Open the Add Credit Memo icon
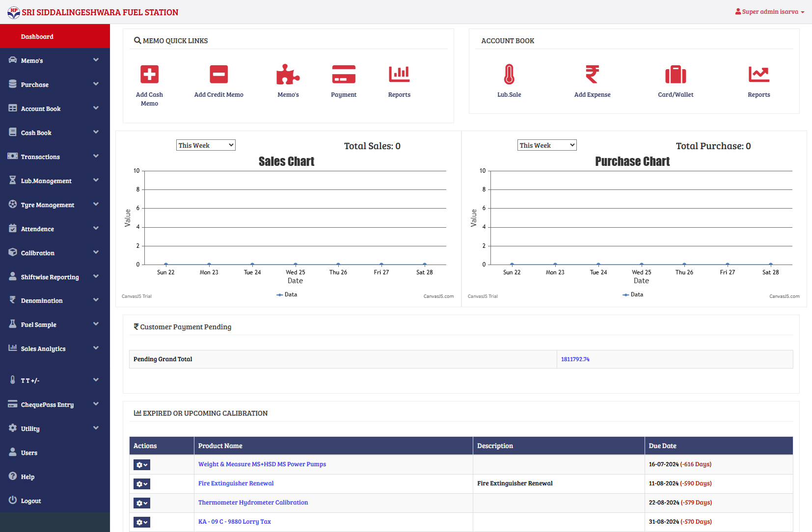812x532 pixels. (x=218, y=75)
